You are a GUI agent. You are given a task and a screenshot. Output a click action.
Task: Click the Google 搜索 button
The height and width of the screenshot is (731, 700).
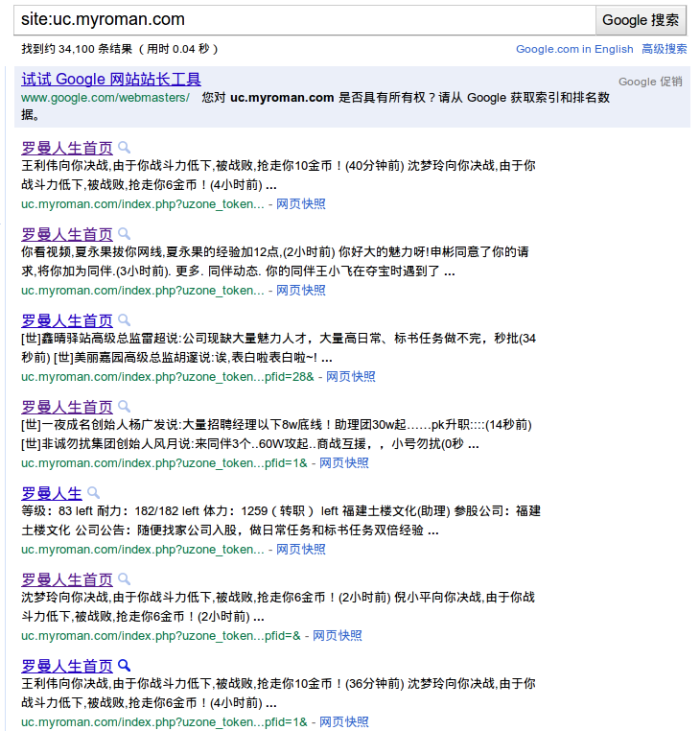tap(641, 20)
